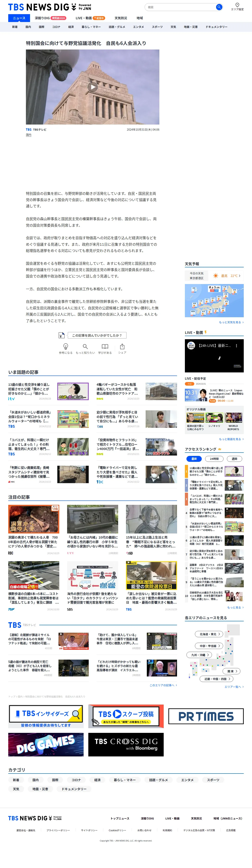Click the 参考になる lightbulb icon
252x868 pixels.
click(x=66, y=346)
